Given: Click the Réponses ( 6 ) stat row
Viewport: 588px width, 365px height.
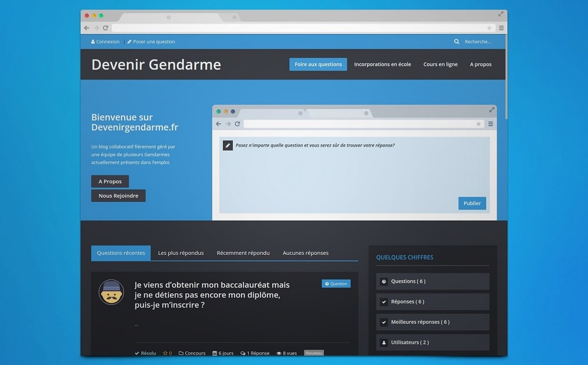Looking at the screenshot, I should (433, 301).
